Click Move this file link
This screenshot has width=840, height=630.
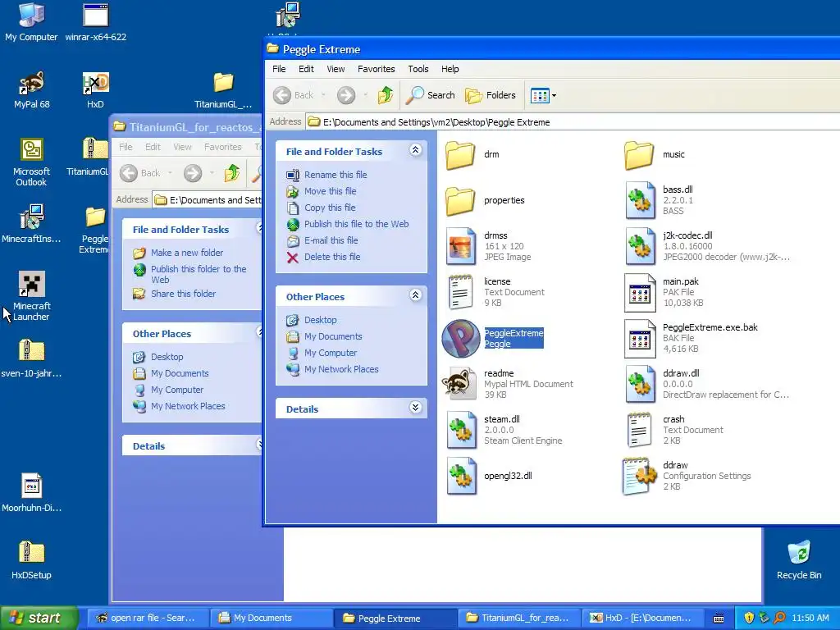click(330, 191)
